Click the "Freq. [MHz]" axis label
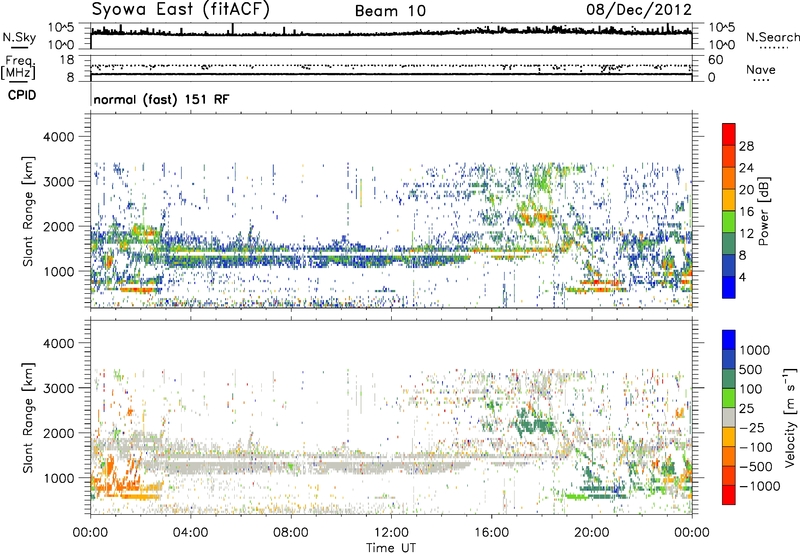Image resolution: width=800 pixels, height=554 pixels. click(x=18, y=68)
